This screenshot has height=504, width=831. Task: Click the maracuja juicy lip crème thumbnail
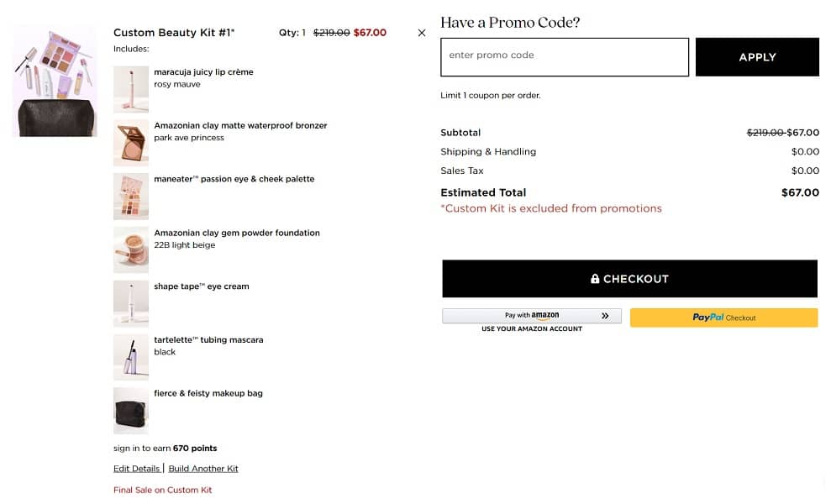coord(131,89)
